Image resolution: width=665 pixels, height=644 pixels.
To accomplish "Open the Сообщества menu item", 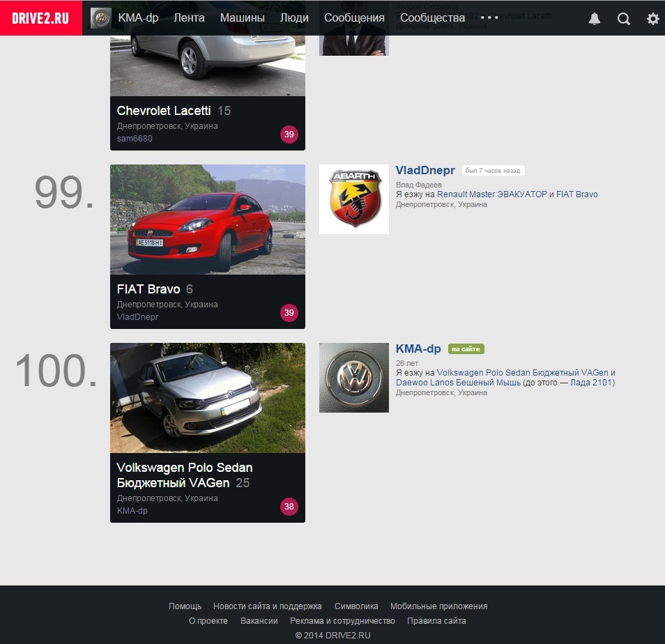I will (x=433, y=18).
